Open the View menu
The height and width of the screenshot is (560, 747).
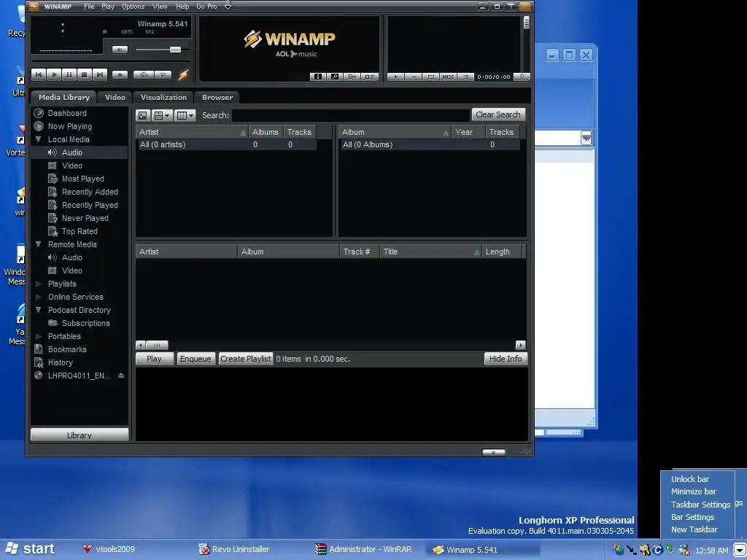(160, 6)
